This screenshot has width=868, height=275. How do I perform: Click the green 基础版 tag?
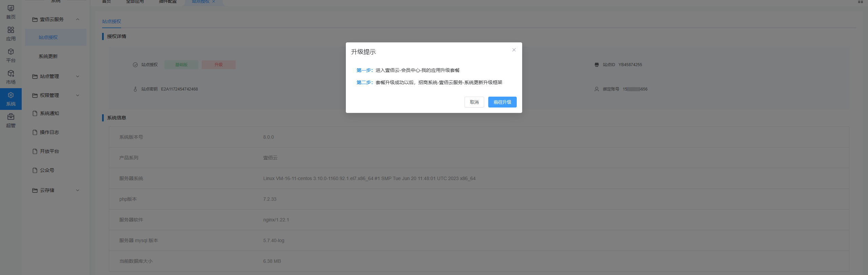point(181,64)
